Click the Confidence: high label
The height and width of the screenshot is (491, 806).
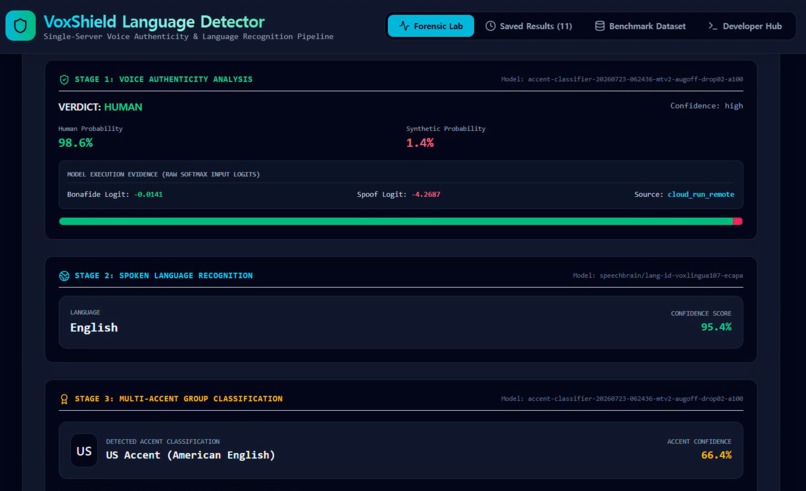[x=706, y=106]
